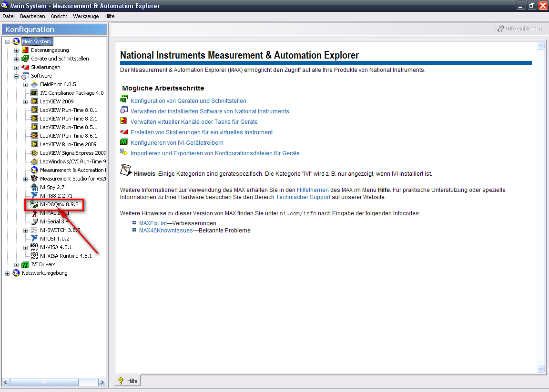549x392 pixels.
Task: Click icon beside Importieren und Exportieren link
Action: tap(124, 152)
